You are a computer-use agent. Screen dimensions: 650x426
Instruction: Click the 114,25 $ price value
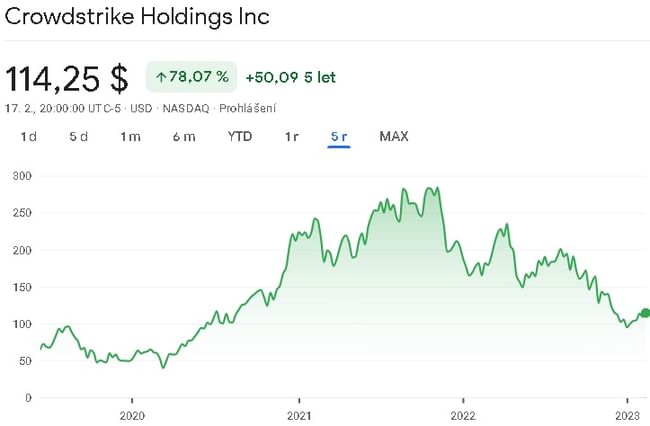pyautogui.click(x=68, y=77)
